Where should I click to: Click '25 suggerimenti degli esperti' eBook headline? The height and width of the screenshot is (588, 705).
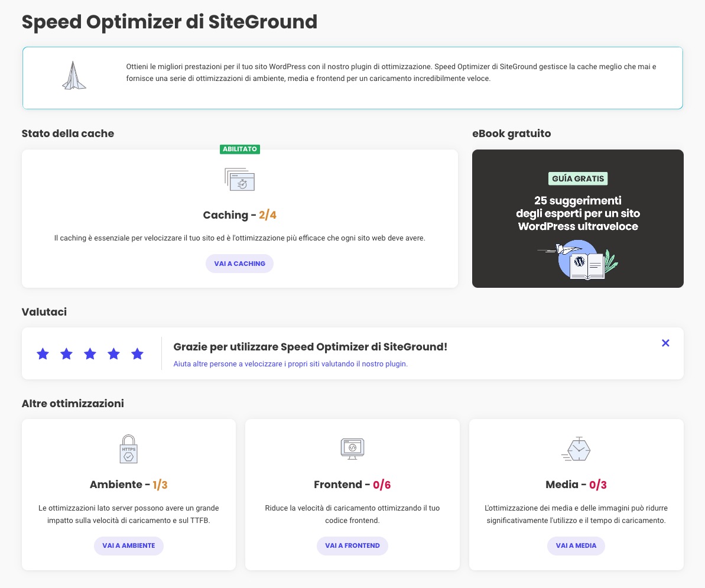[x=578, y=213]
